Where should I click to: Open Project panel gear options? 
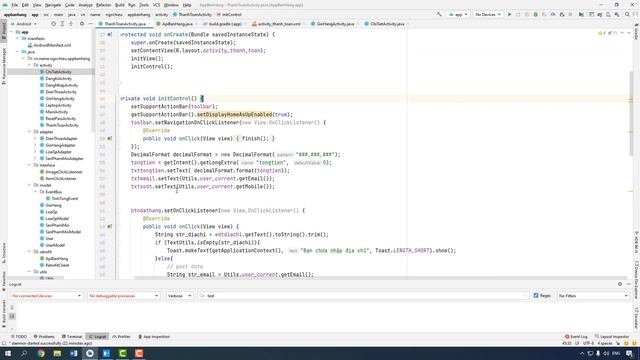coord(82,24)
